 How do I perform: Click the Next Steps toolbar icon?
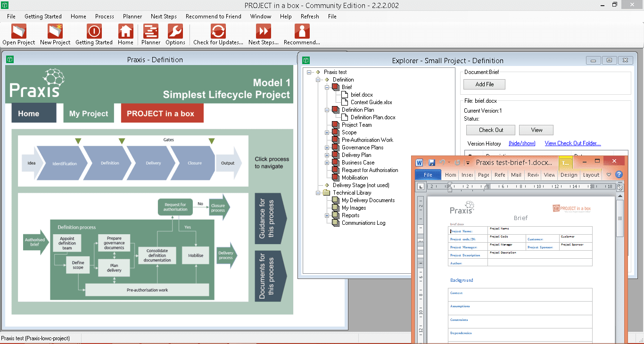click(x=264, y=31)
